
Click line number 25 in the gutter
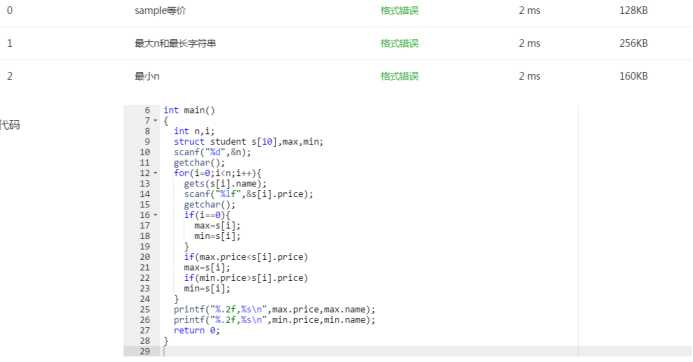(x=145, y=309)
